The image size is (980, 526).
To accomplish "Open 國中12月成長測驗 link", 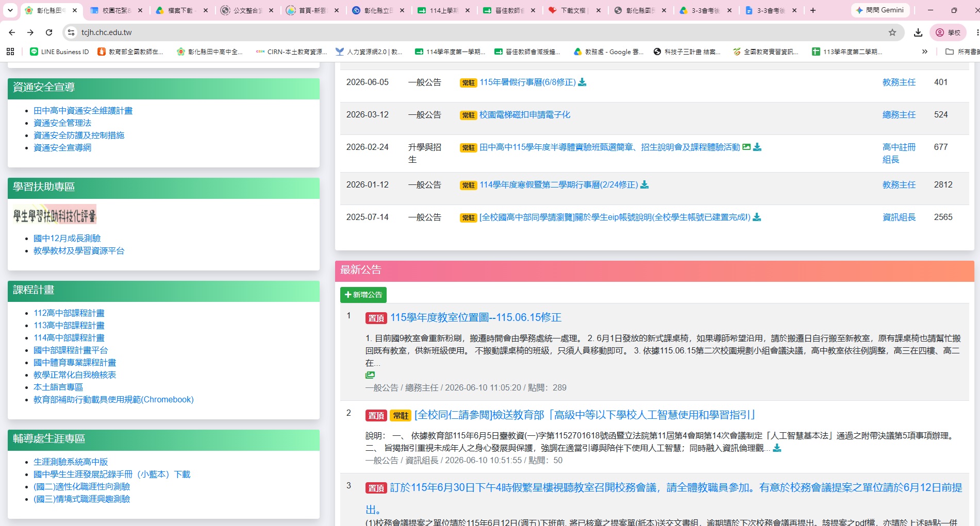I will 67,239.
